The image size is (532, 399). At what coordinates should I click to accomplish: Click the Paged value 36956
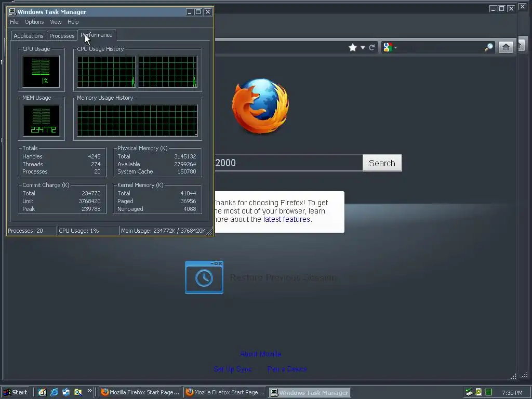point(188,201)
